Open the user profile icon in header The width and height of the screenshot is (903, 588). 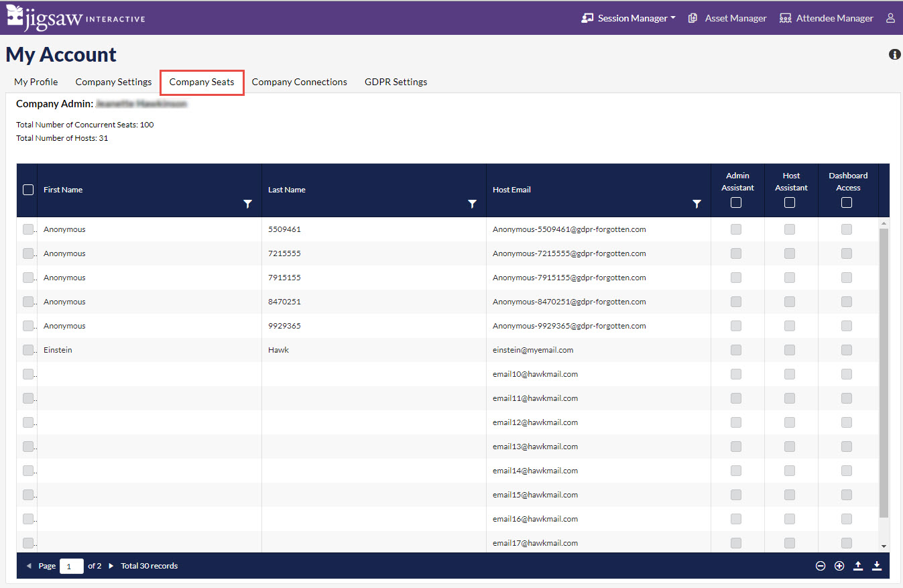(890, 18)
